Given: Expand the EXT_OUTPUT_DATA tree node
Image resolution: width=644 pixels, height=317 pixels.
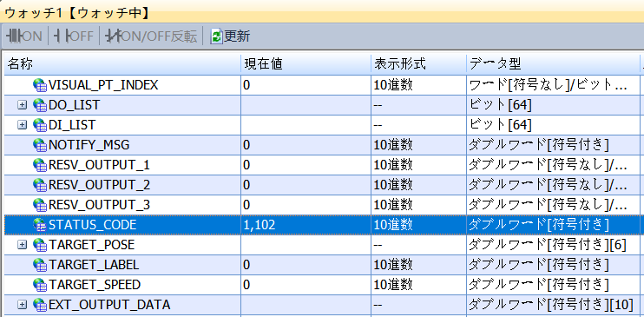Looking at the screenshot, I should 23,305.
